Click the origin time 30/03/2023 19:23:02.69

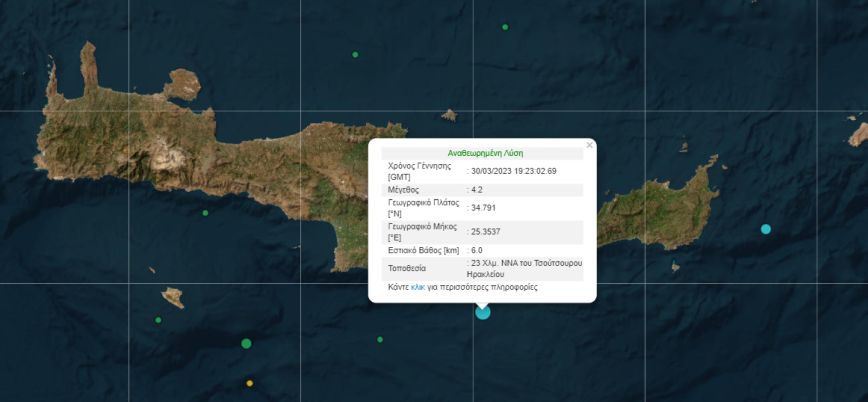[514, 171]
